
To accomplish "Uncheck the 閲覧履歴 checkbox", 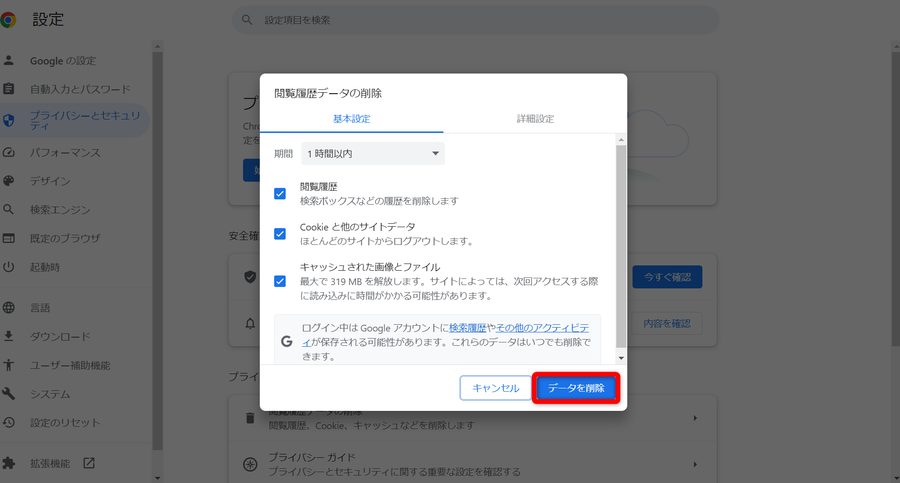I will pos(280,194).
